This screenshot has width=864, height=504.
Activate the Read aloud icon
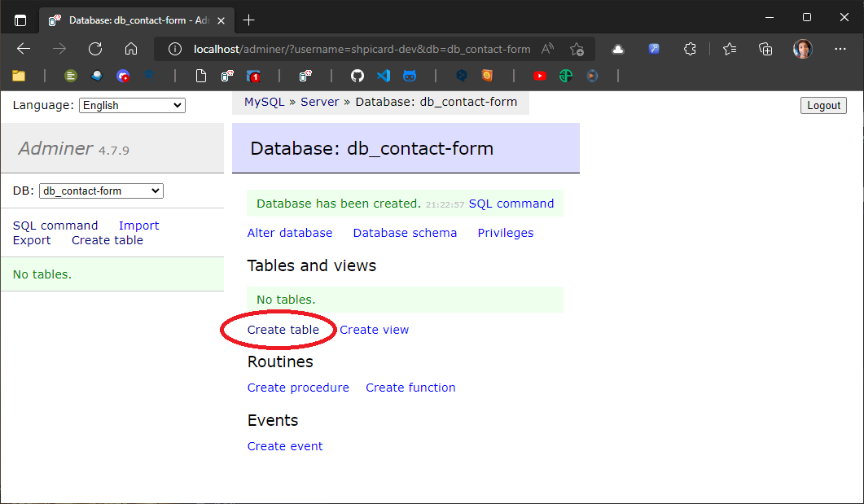coord(547,49)
